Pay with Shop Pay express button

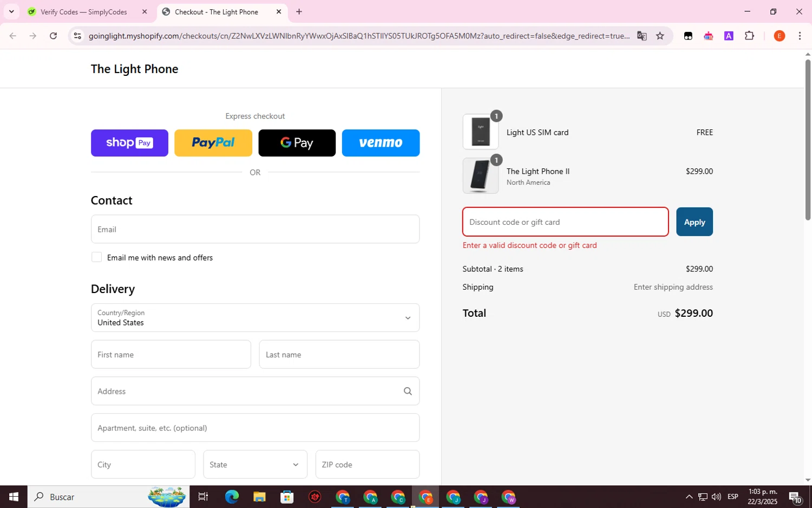(x=129, y=143)
